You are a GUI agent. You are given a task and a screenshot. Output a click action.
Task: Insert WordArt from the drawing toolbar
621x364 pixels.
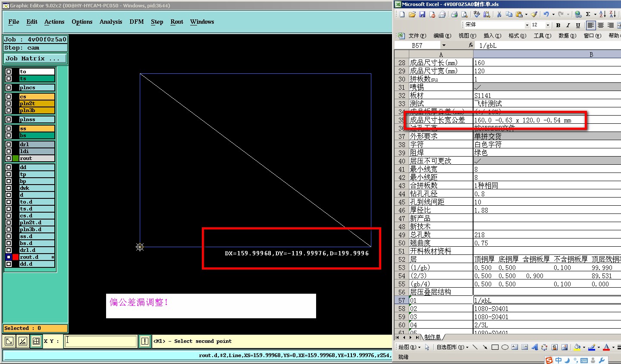(x=535, y=347)
